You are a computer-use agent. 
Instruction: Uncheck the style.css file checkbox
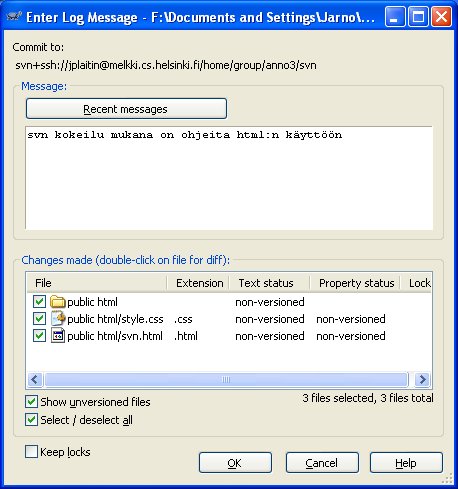point(39,319)
